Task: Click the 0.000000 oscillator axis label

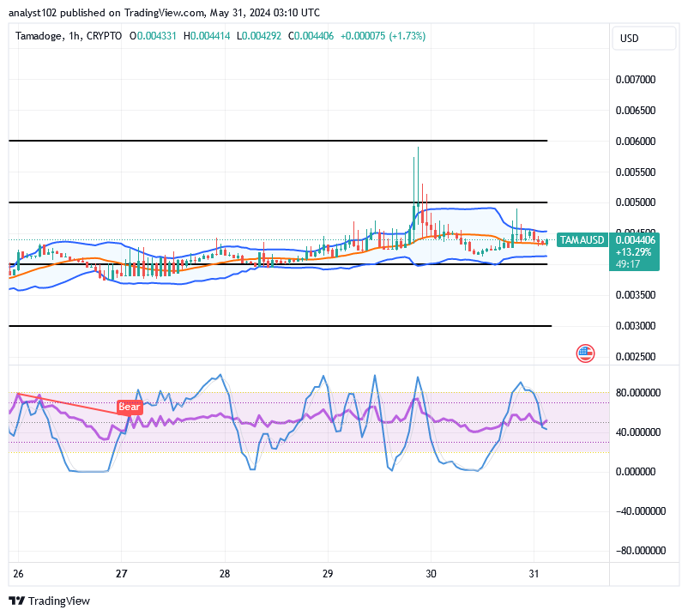Action: [636, 472]
